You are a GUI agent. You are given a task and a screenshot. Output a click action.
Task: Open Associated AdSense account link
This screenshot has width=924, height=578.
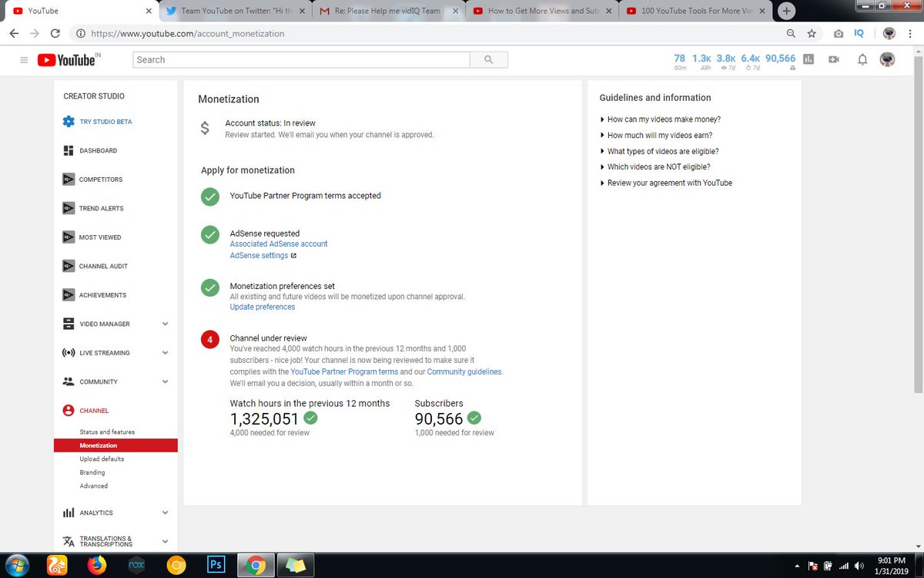[x=279, y=244]
